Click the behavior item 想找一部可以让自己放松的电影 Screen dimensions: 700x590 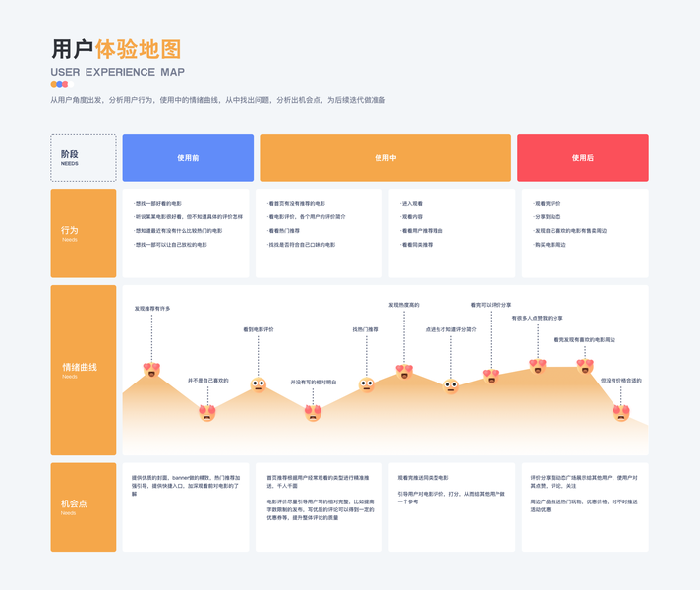pyautogui.click(x=170, y=245)
